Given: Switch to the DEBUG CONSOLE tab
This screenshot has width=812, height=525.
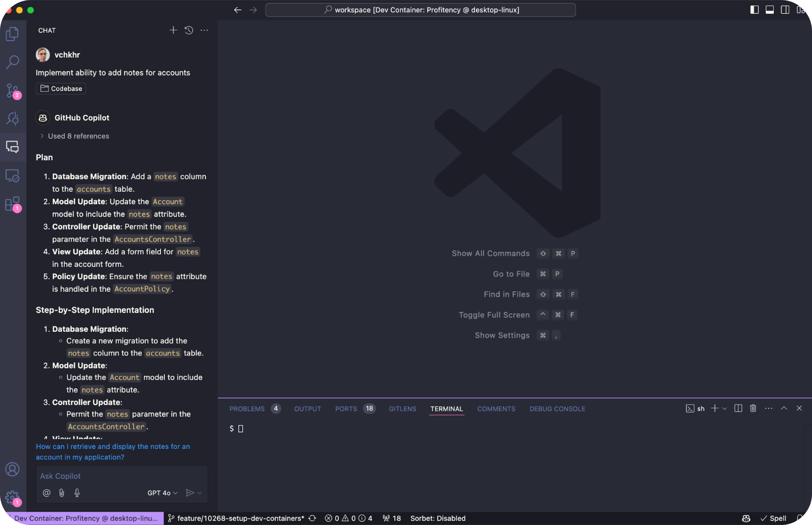Looking at the screenshot, I should [557, 408].
